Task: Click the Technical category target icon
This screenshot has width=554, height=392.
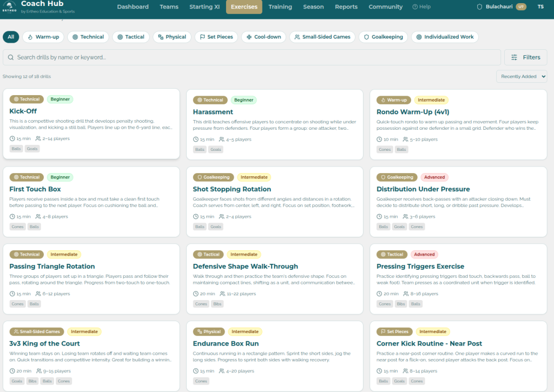Action: [x=75, y=37]
